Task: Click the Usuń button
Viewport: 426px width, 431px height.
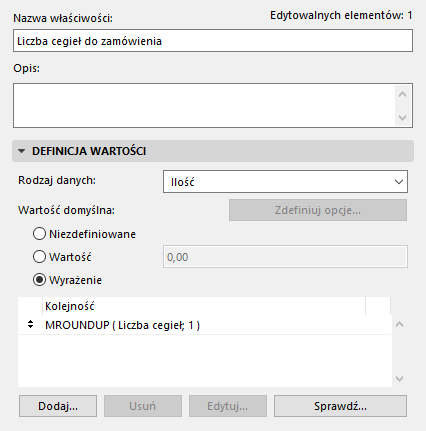Action: click(143, 406)
